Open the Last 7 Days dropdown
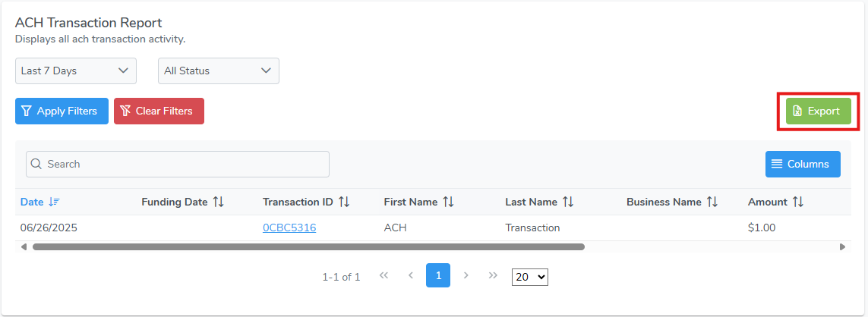 coord(76,71)
